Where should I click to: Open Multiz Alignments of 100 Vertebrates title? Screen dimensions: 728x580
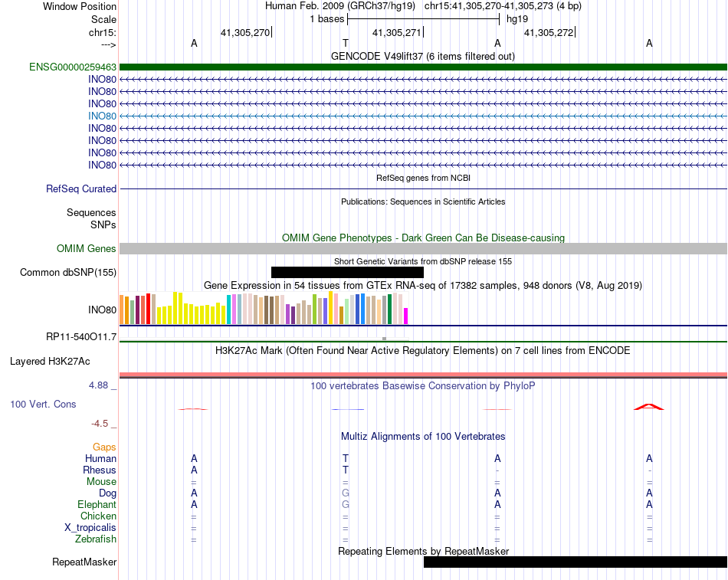point(423,436)
